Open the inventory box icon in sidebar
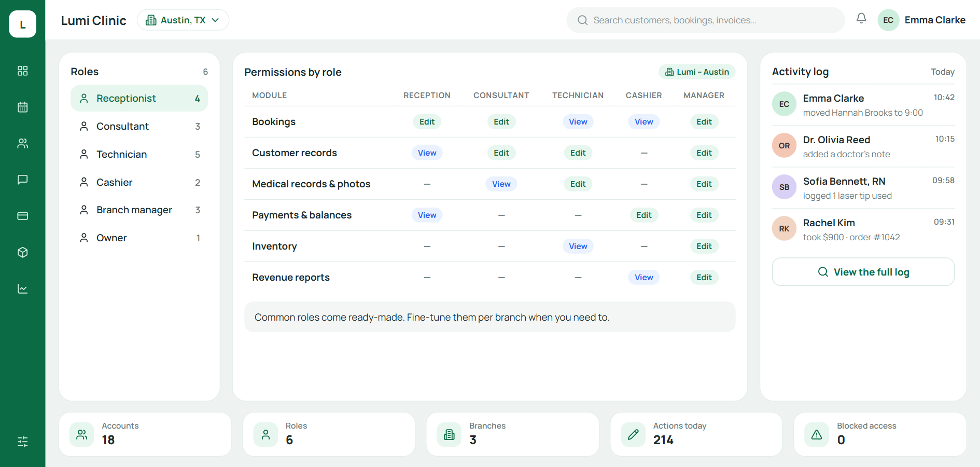The height and width of the screenshot is (467, 980). [23, 252]
